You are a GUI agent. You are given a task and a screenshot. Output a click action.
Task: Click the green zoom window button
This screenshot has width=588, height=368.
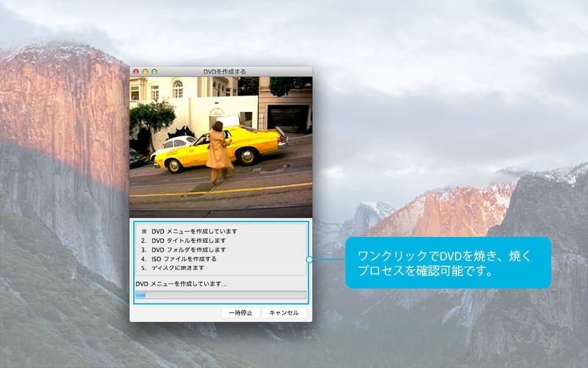click(x=154, y=71)
